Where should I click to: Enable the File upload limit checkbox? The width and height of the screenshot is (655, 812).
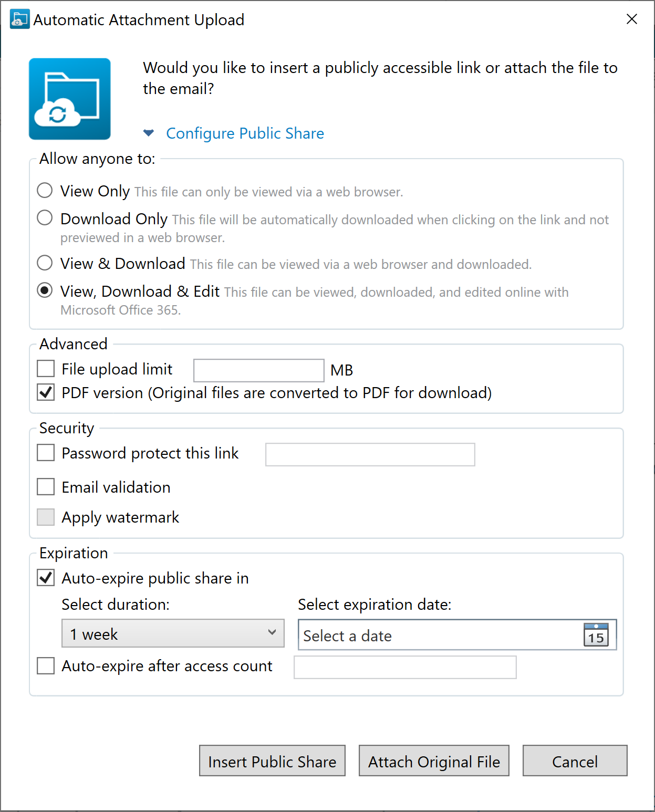[46, 369]
